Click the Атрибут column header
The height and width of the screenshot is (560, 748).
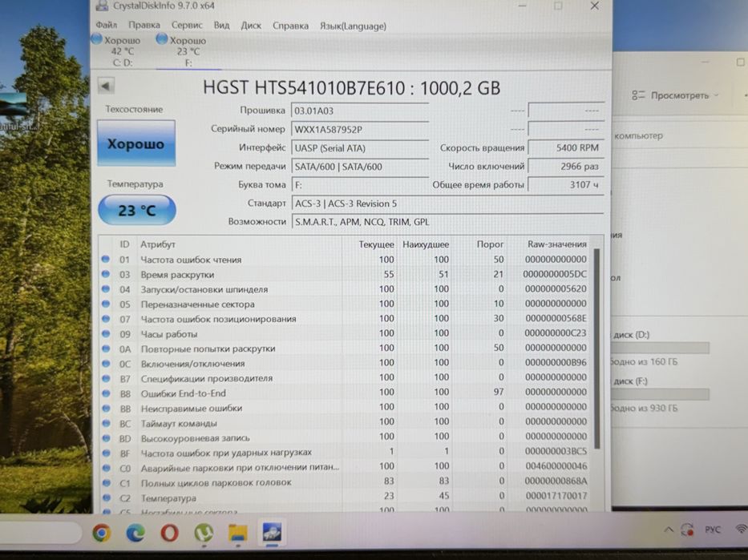pyautogui.click(x=157, y=244)
